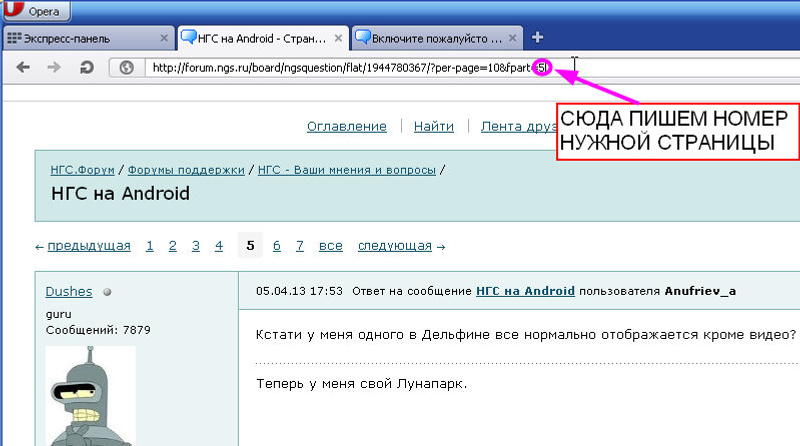Open the Opera main menu button
This screenshot has height=446, width=800.
tap(36, 11)
